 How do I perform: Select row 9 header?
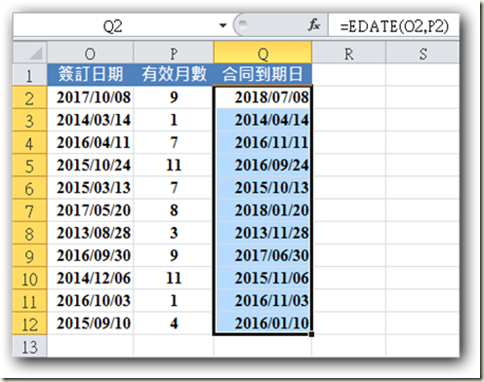30,256
